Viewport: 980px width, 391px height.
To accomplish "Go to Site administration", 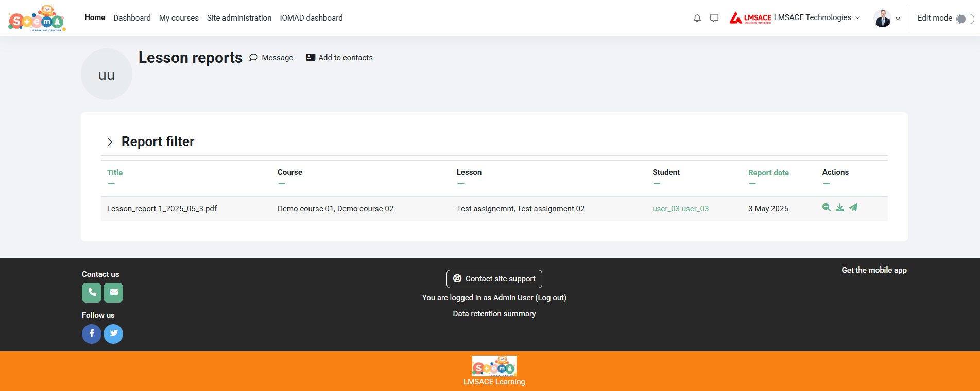I will point(239,18).
